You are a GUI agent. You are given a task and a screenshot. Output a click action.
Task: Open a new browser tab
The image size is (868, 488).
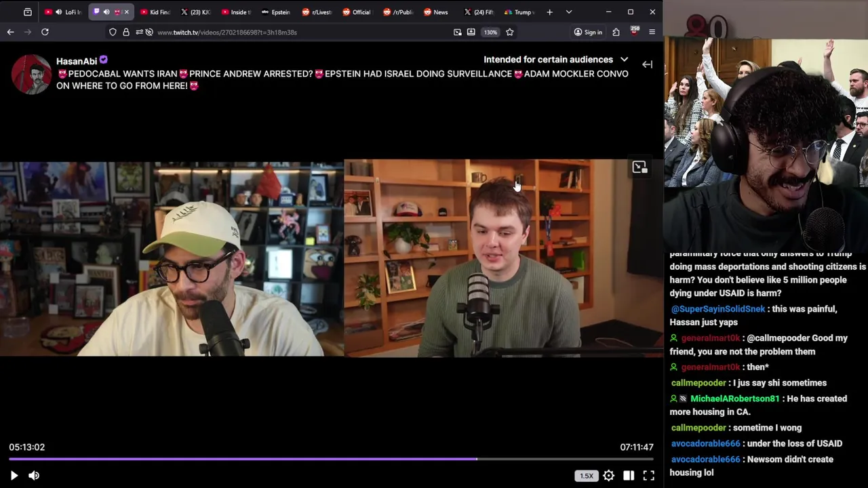(549, 12)
